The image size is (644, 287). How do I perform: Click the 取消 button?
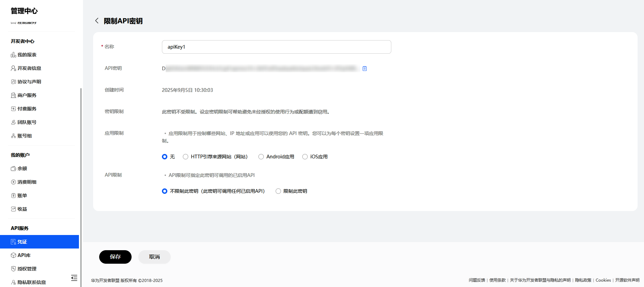pos(155,257)
